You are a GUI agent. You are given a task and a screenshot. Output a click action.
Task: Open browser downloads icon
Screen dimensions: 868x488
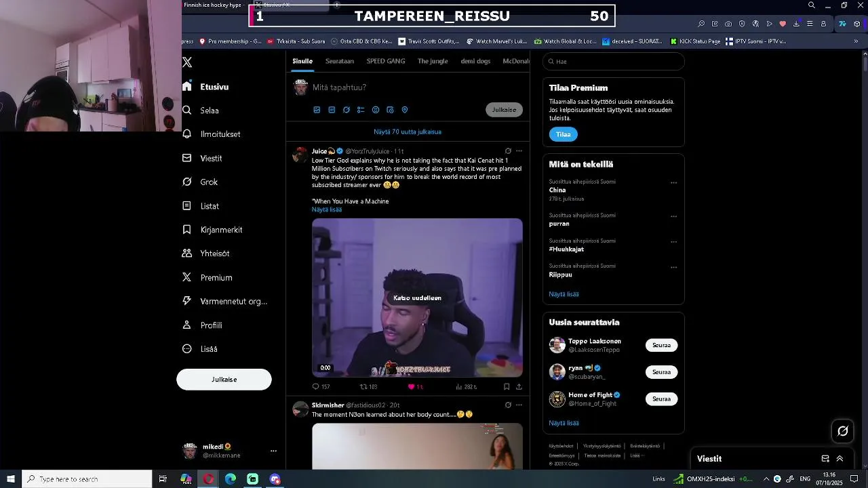[796, 24]
